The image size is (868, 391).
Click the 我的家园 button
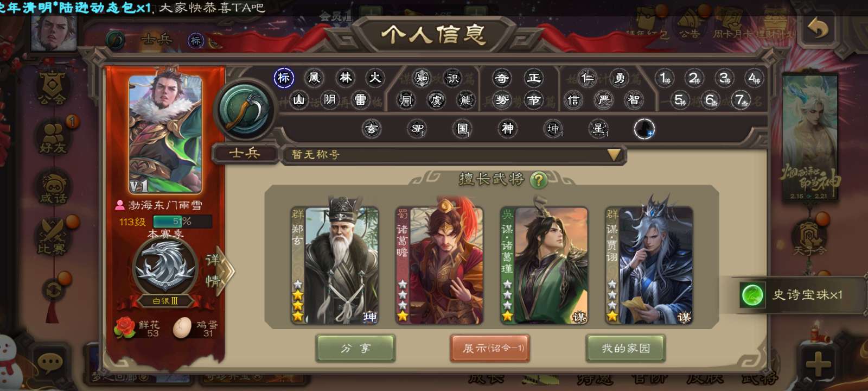click(626, 348)
